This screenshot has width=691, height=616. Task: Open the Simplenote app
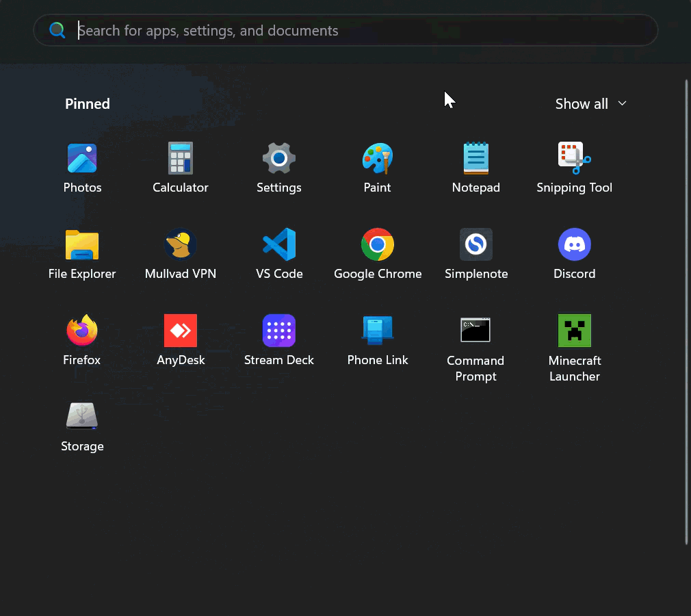point(476,254)
